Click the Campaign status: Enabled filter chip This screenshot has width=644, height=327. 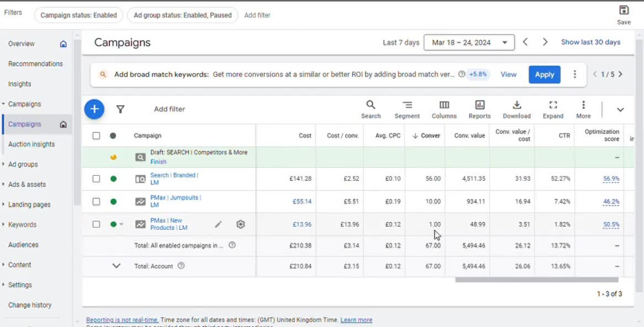(x=79, y=15)
